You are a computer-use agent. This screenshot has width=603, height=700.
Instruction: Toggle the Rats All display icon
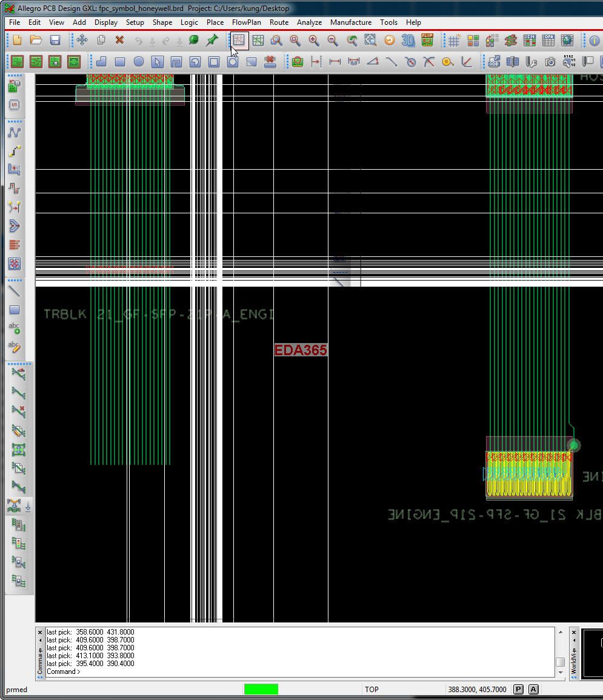click(258, 41)
